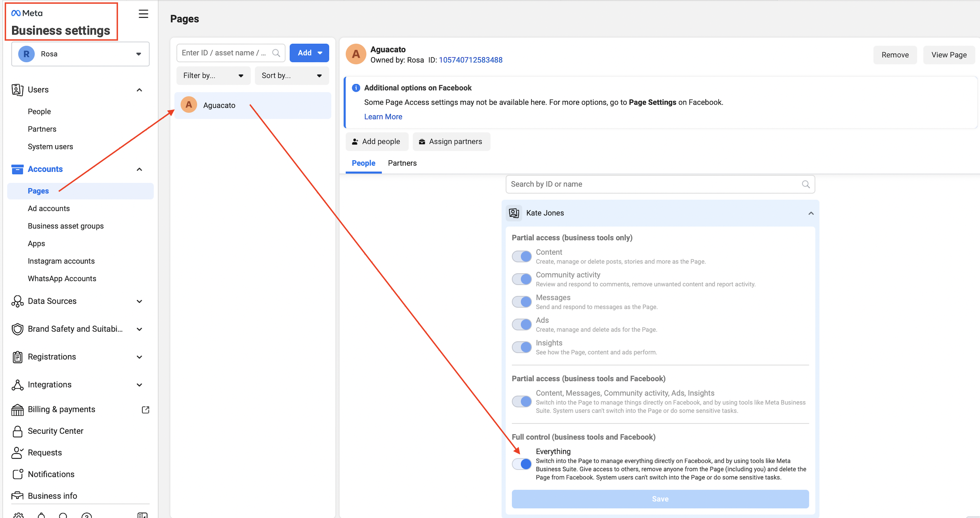Toggle the Everything full control switch
The height and width of the screenshot is (518, 980).
point(522,465)
